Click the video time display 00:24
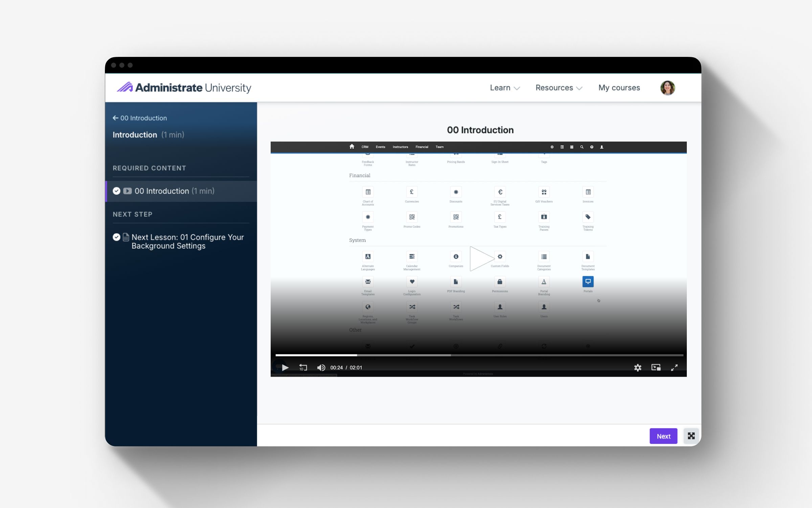 336,368
